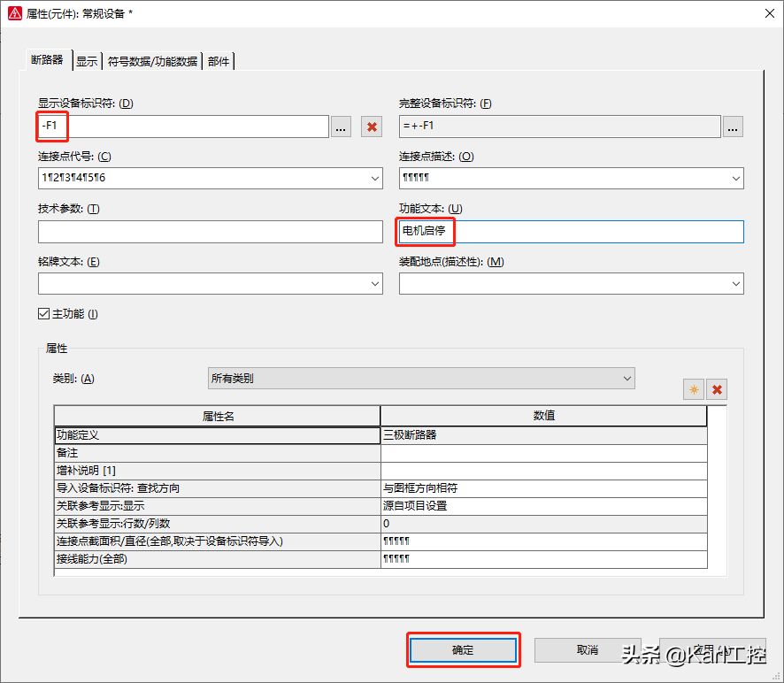The height and width of the screenshot is (683, 784).
Task: Open the browse button for 完整设备标识符
Action: coord(732,127)
